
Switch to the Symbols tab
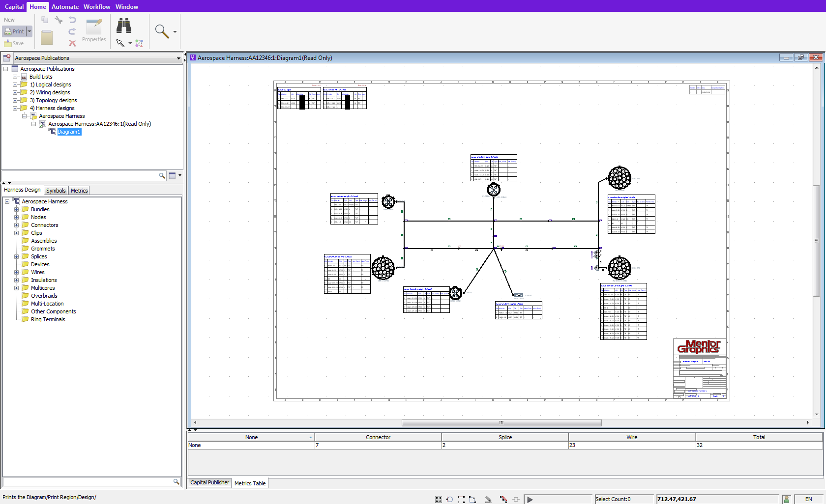click(x=56, y=191)
